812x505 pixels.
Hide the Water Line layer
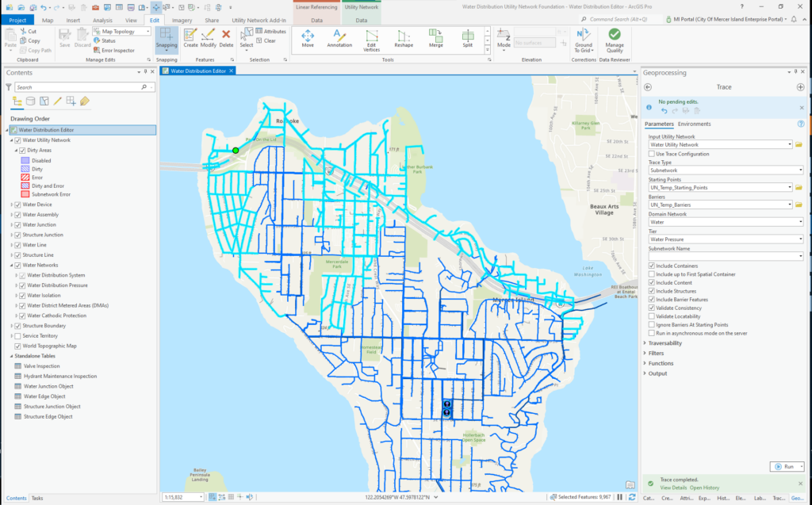click(x=18, y=245)
